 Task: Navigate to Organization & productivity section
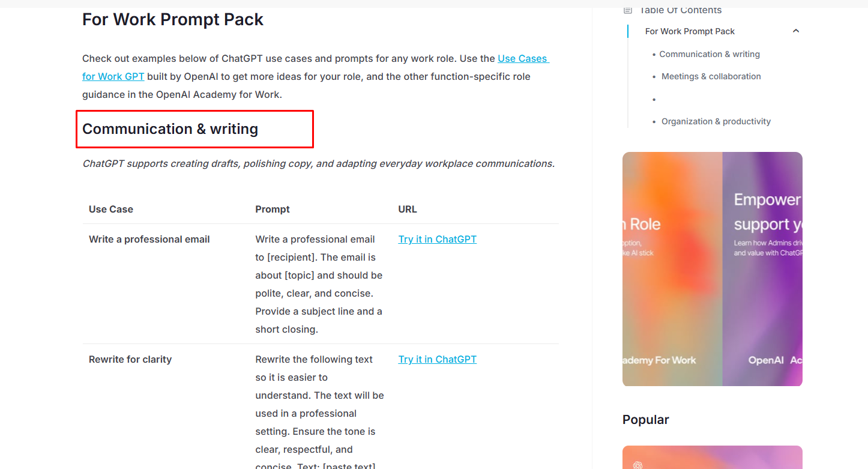(716, 121)
